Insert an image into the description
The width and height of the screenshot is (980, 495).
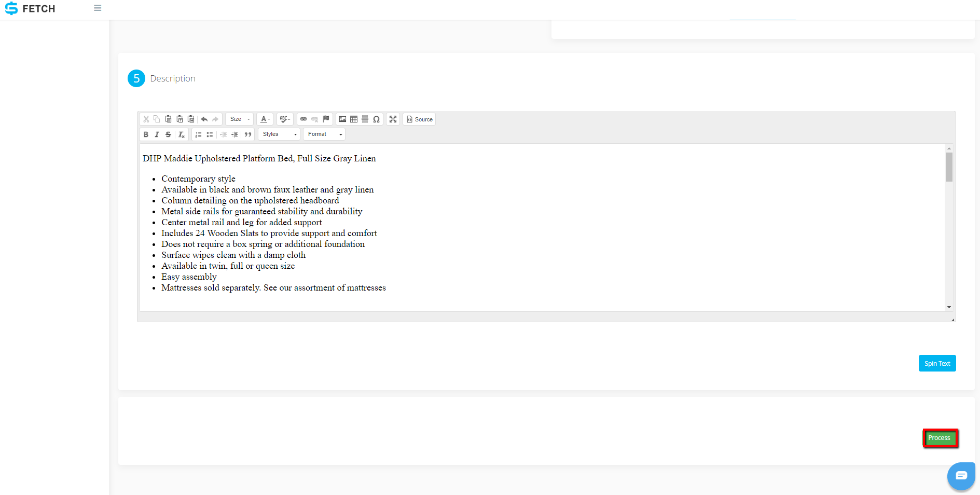point(342,119)
